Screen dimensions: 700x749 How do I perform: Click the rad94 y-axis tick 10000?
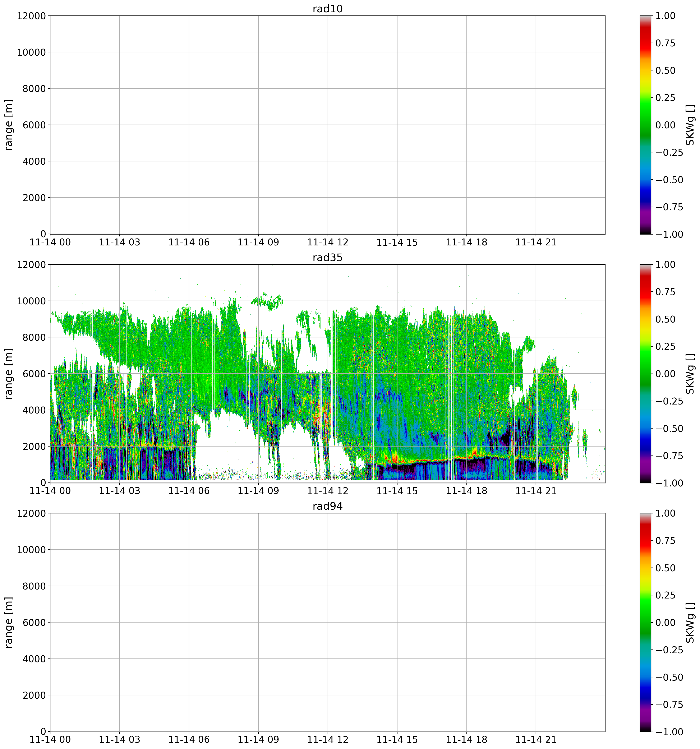pos(31,550)
